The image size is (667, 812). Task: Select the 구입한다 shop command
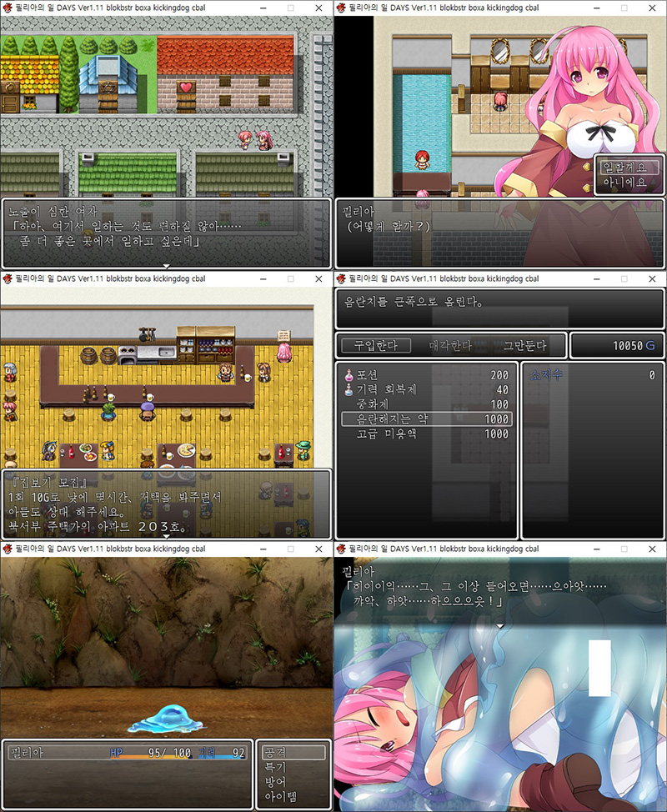[x=375, y=345]
